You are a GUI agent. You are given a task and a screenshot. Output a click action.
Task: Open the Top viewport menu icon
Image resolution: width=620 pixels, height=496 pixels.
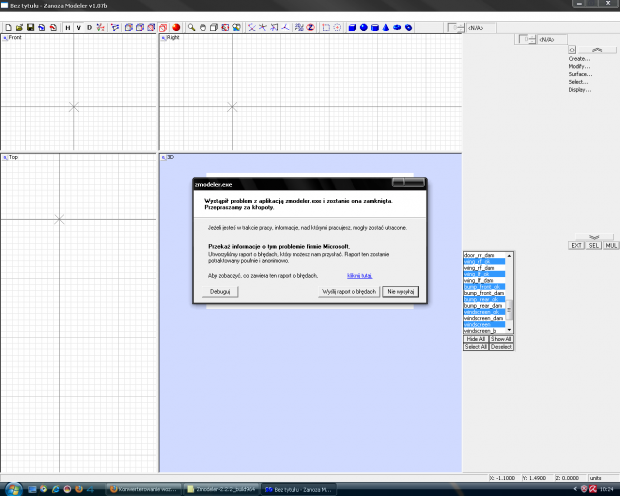click(x=5, y=157)
